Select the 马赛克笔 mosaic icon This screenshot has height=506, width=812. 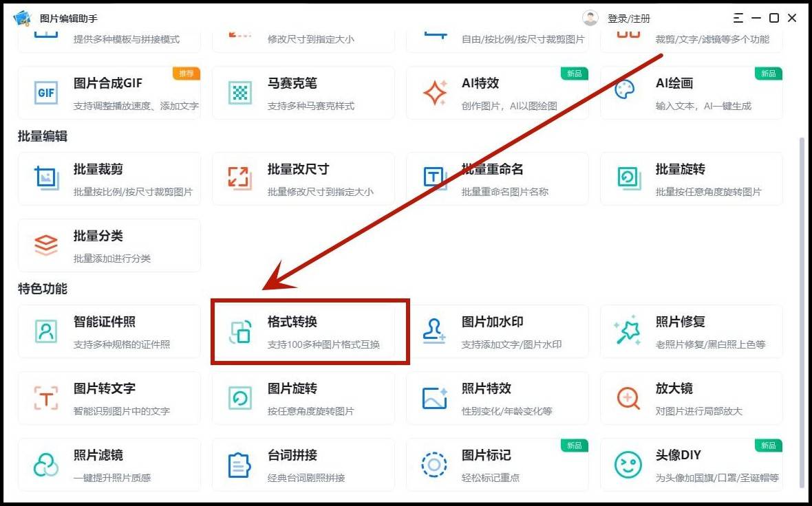click(240, 93)
